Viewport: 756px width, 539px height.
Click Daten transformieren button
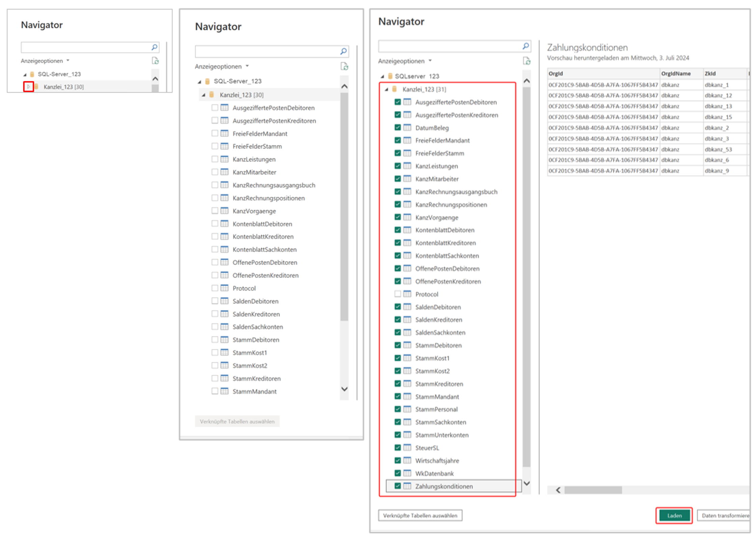pyautogui.click(x=724, y=515)
